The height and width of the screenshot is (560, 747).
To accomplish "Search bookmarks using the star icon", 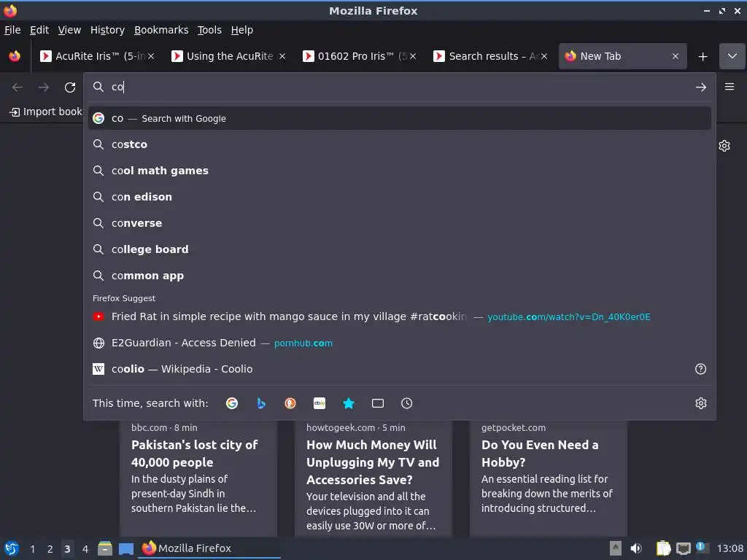I will [x=349, y=403].
